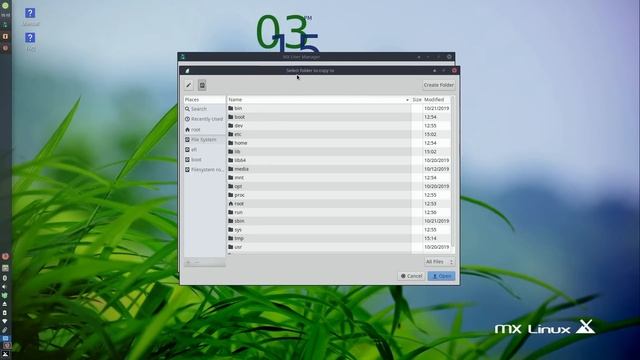
Task: Click the lib folder icon
Action: point(231,151)
